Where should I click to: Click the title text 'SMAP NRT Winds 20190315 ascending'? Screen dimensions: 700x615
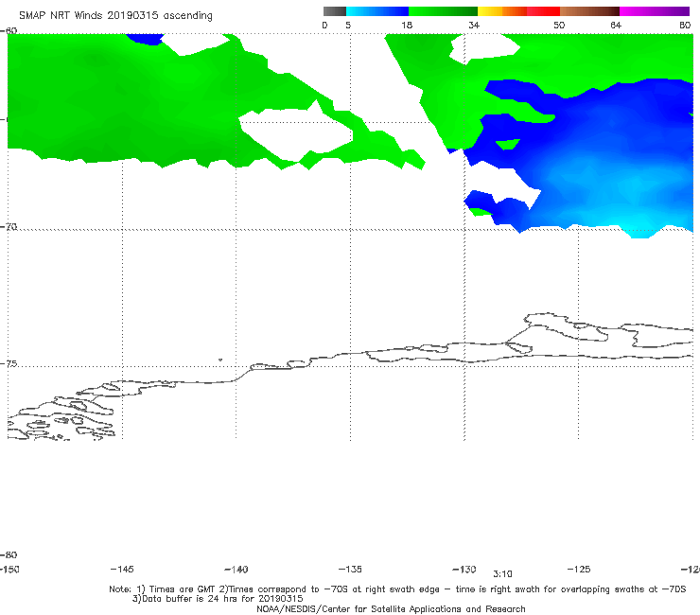(x=115, y=15)
